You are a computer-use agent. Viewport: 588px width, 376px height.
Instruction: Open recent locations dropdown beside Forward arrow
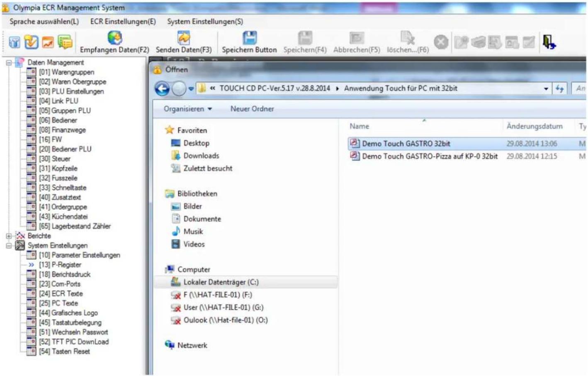[x=191, y=89]
